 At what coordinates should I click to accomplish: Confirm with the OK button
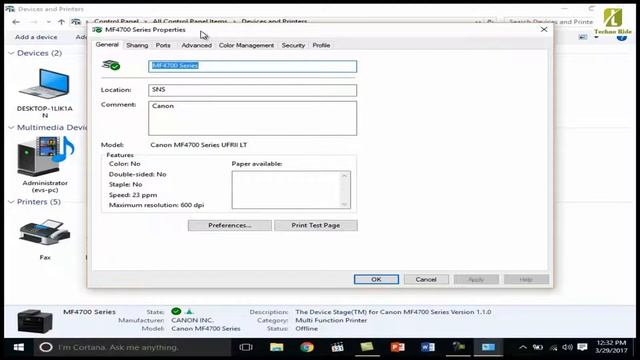376,279
